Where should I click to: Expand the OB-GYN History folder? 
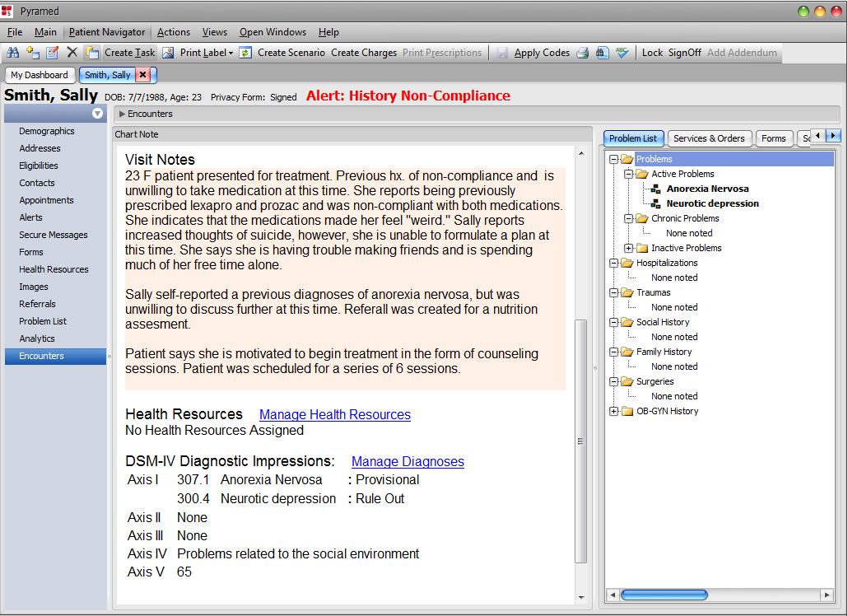click(613, 412)
